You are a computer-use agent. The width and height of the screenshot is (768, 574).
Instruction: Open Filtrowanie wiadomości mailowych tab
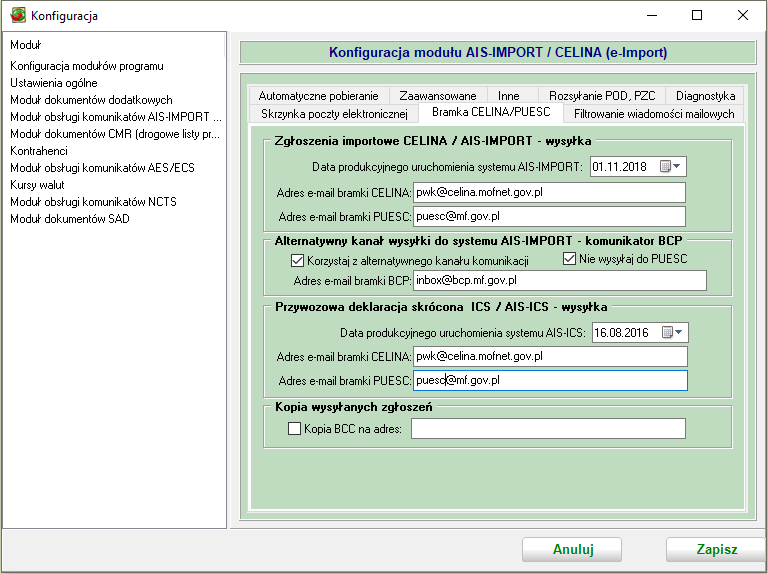654,114
